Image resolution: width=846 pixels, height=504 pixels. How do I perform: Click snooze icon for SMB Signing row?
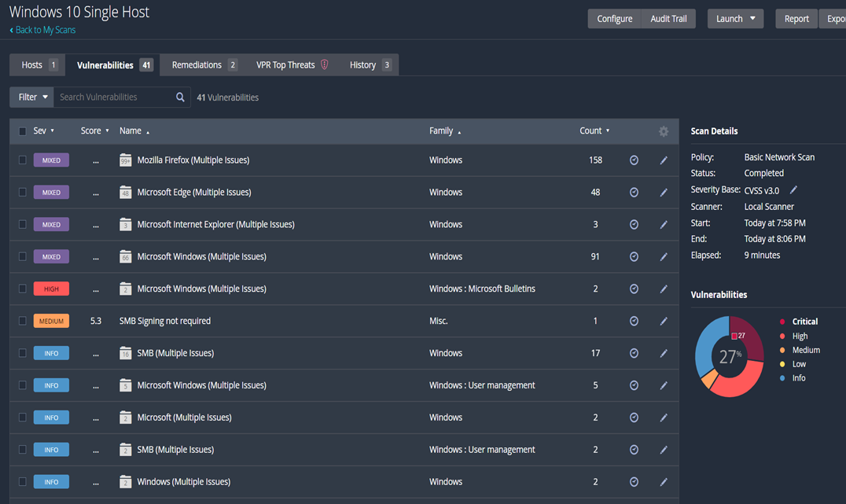(634, 321)
